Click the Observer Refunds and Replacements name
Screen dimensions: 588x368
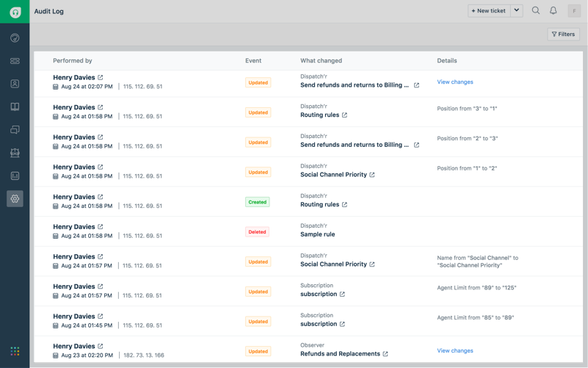pyautogui.click(x=340, y=354)
